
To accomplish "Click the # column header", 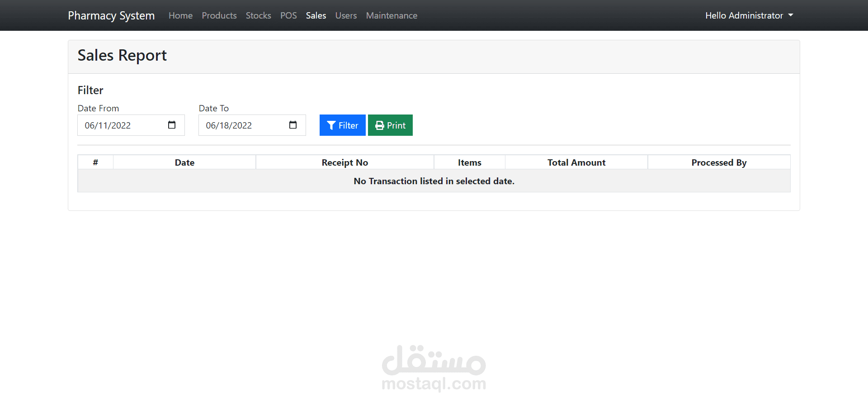I will pos(95,162).
